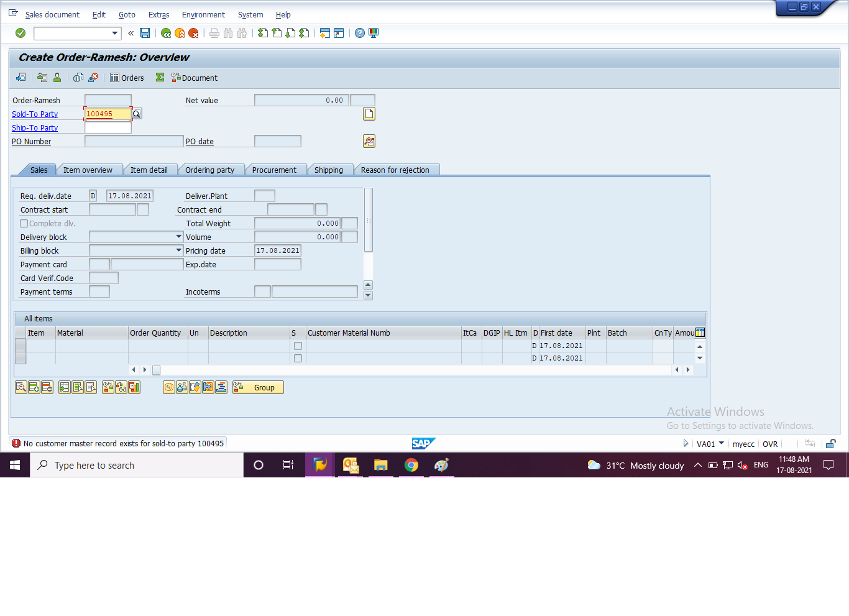Click the Group button below items
This screenshot has width=849, height=616.
tap(258, 387)
